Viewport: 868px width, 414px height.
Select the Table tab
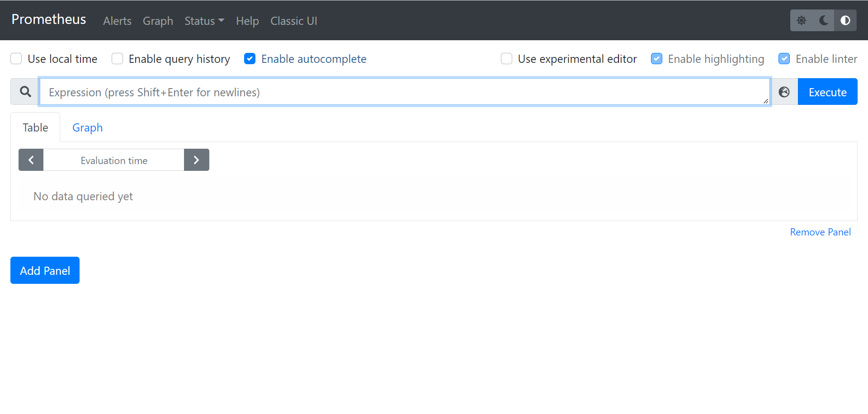point(35,127)
